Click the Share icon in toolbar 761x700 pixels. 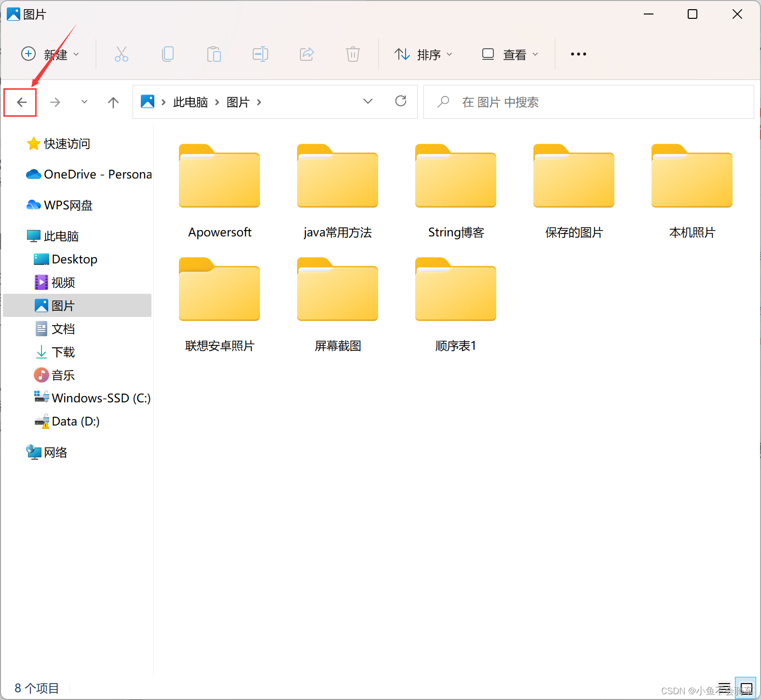coord(307,54)
